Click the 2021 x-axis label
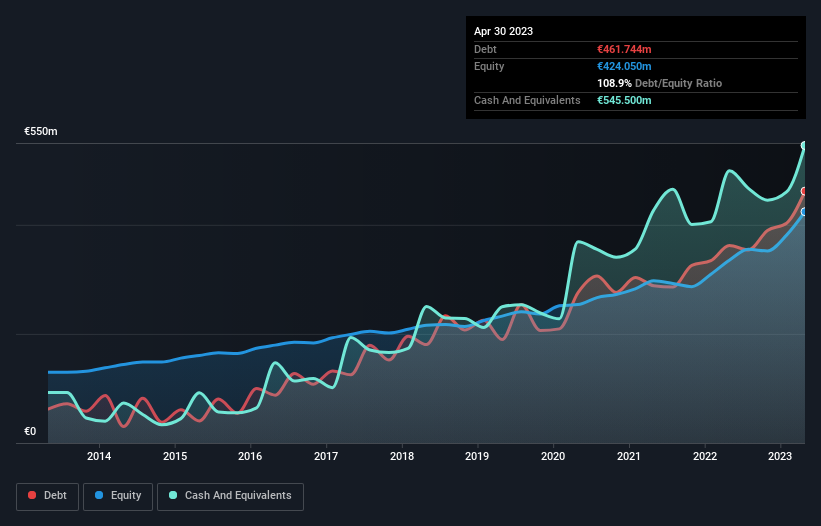Image resolution: width=821 pixels, height=526 pixels. 629,456
